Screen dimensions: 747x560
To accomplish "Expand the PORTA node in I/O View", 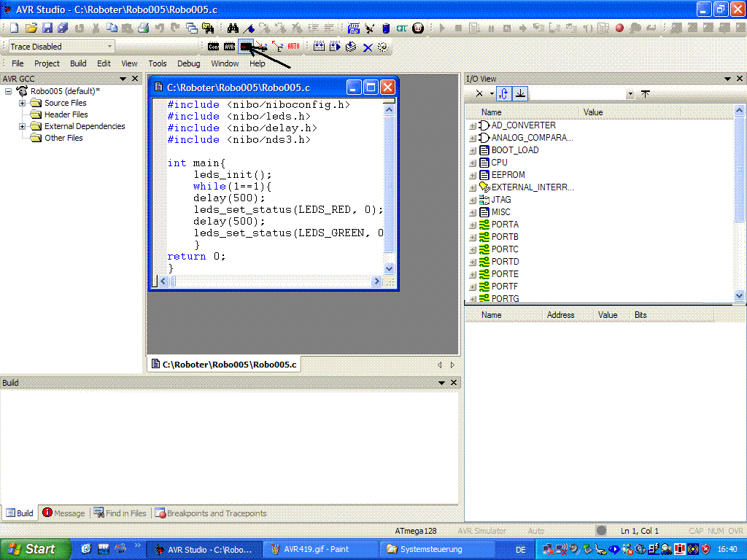I will click(472, 224).
